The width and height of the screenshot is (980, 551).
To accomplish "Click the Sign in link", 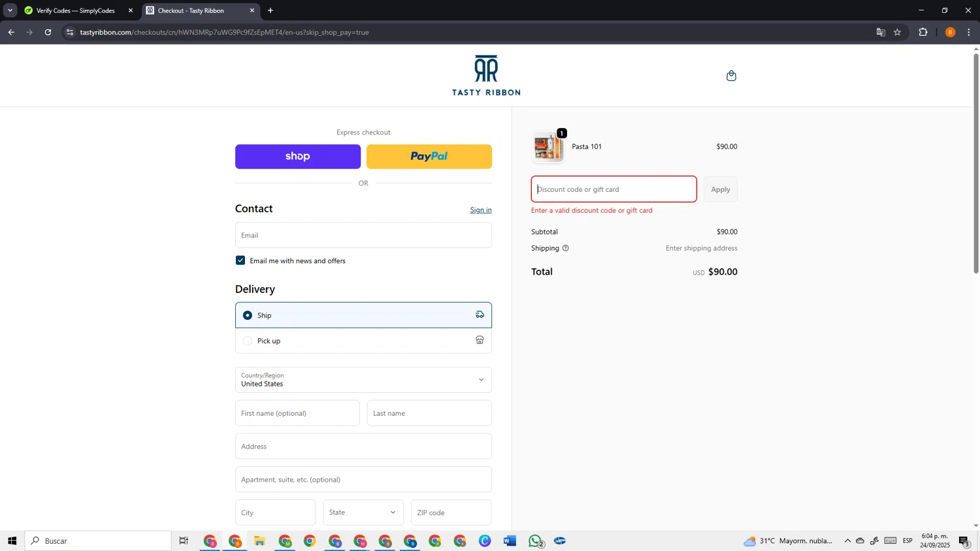I will [x=481, y=210].
